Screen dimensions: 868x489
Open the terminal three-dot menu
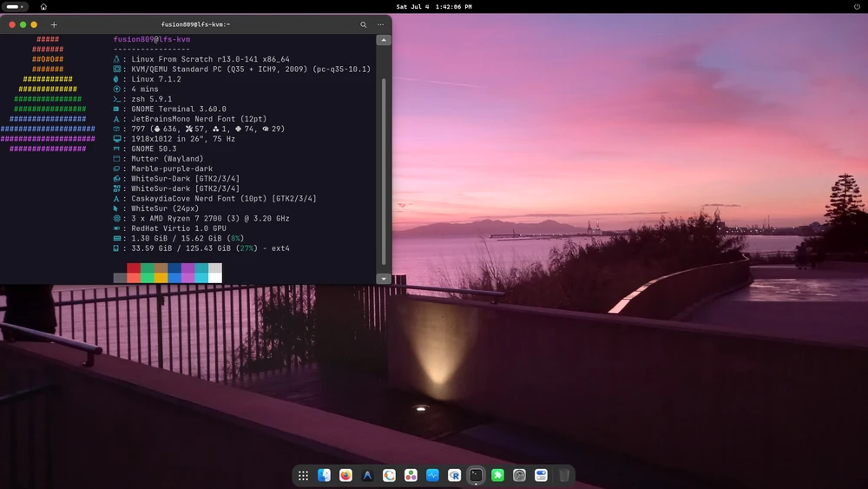(380, 24)
